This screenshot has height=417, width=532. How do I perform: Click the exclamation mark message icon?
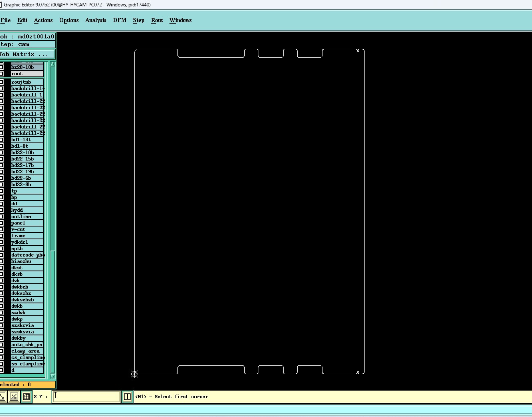pos(127,397)
